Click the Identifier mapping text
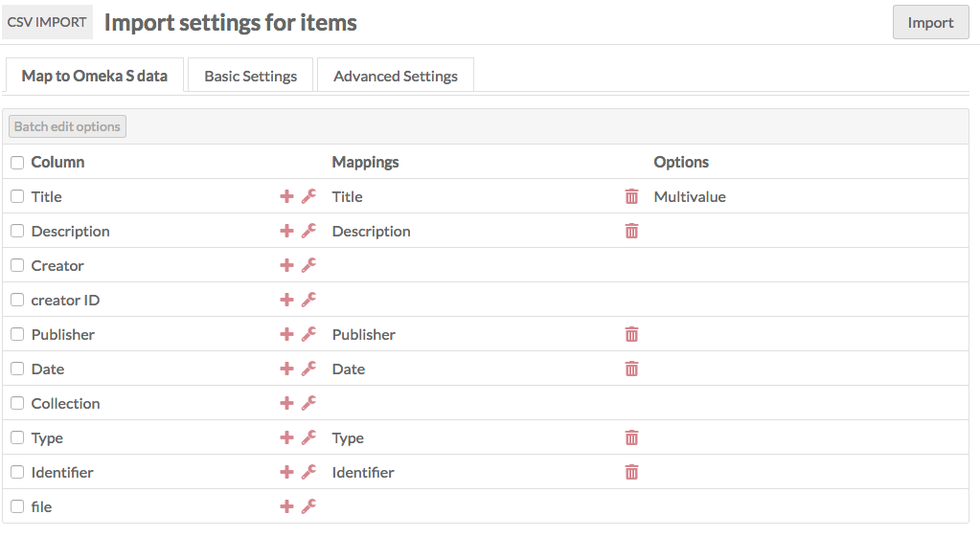980x537 pixels. [363, 473]
